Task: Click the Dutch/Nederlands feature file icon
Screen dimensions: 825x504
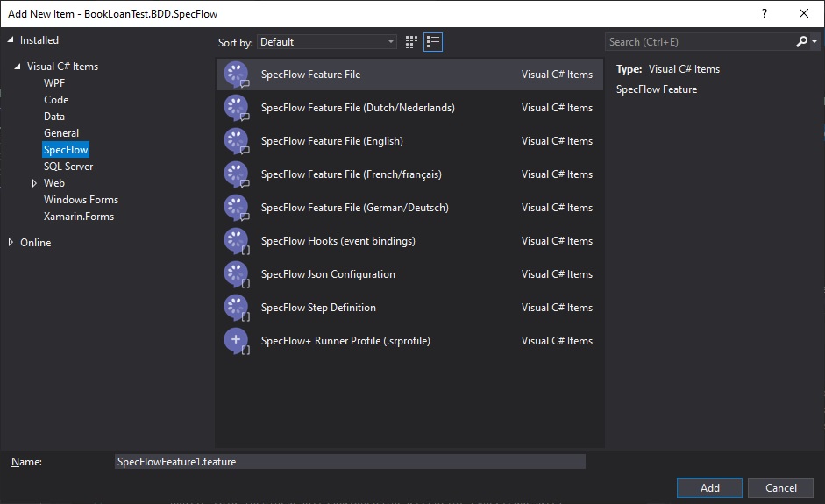Action: point(236,108)
